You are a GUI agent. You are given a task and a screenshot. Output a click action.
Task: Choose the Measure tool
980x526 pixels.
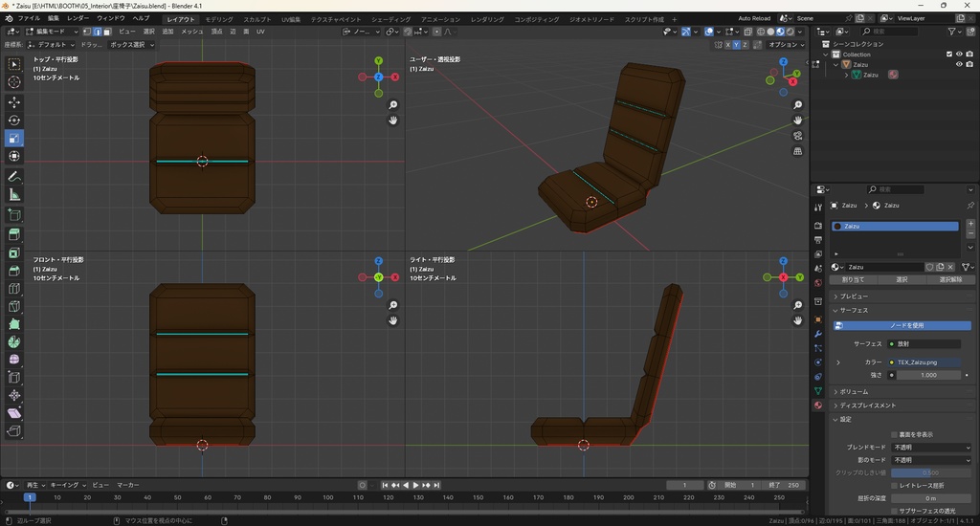pyautogui.click(x=14, y=195)
